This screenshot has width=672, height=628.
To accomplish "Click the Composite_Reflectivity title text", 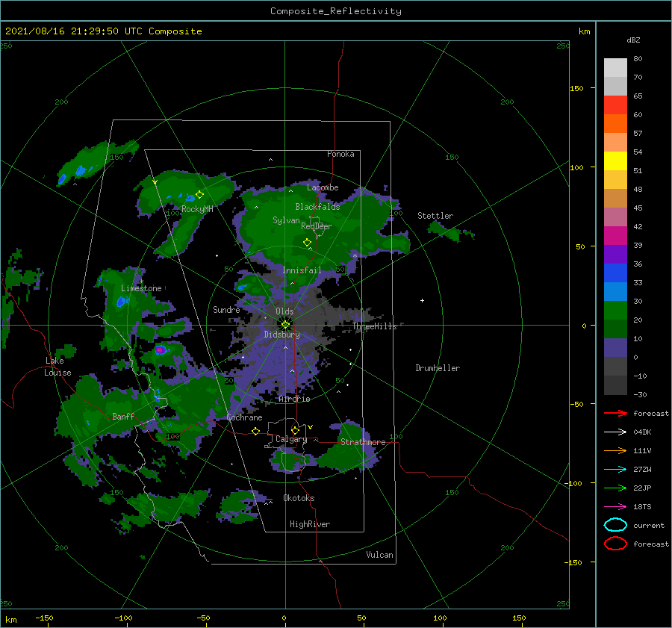I will coord(335,11).
